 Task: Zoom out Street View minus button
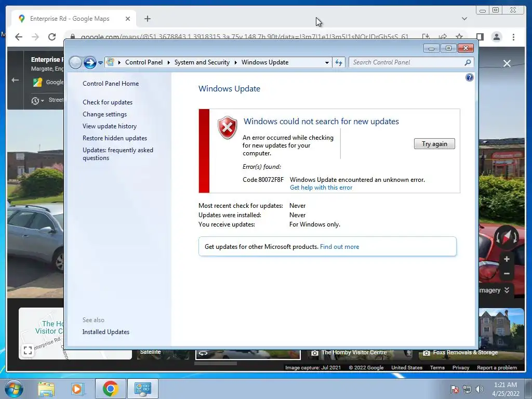coord(507,273)
